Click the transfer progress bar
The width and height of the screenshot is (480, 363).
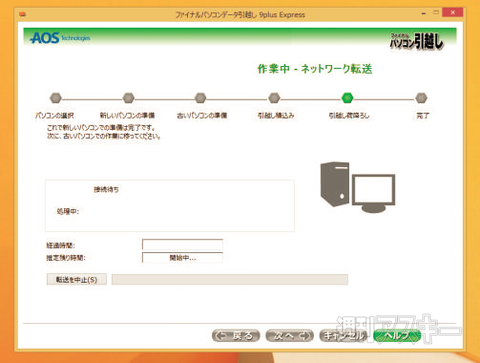(x=230, y=279)
